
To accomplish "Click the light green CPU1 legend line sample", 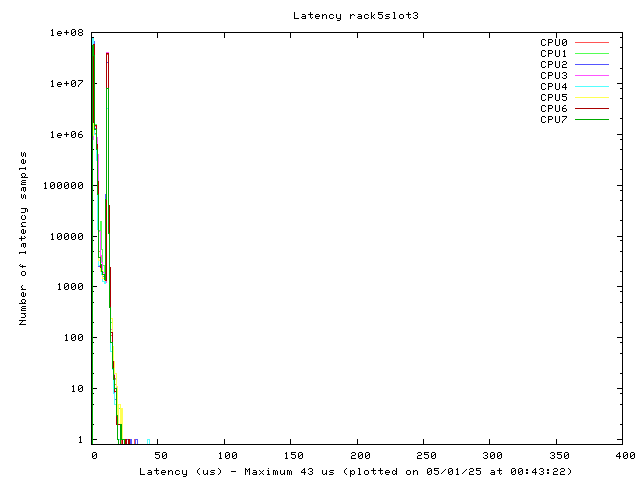I will click(x=592, y=53).
